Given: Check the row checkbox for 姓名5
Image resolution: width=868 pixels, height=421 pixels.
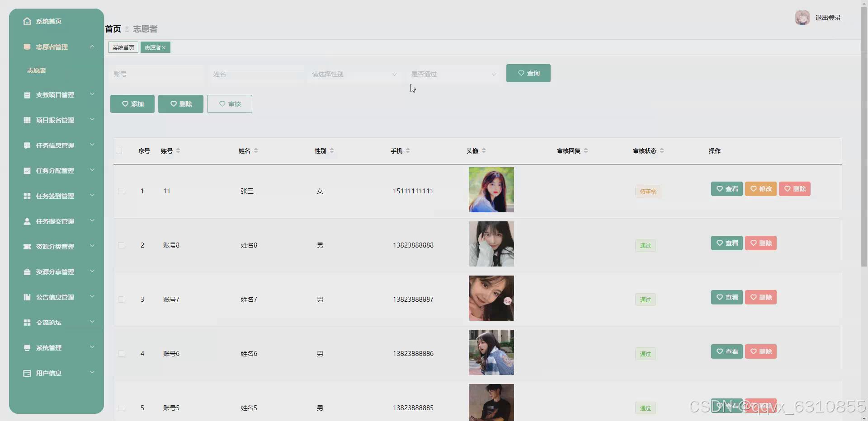Looking at the screenshot, I should click(121, 408).
